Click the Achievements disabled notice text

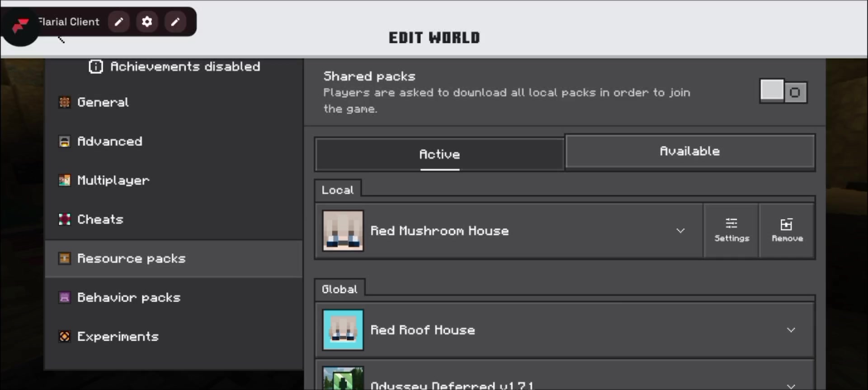[185, 67]
